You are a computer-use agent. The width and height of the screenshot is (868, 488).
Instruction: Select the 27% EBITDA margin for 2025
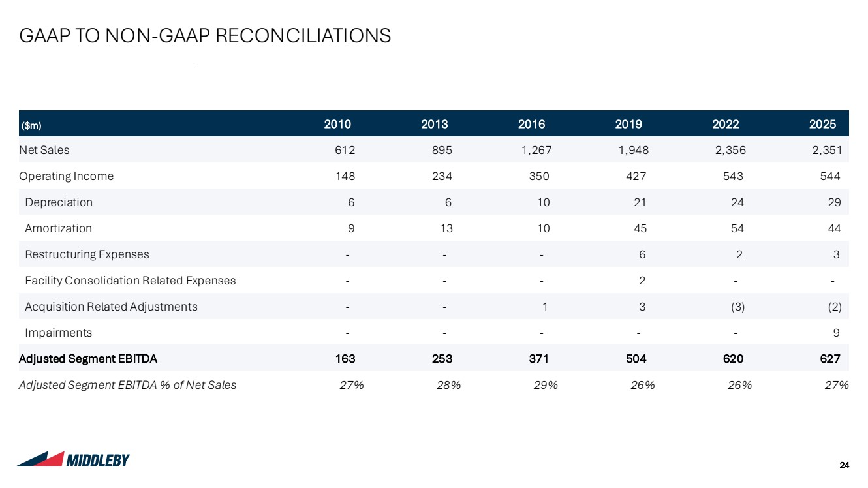(x=837, y=385)
